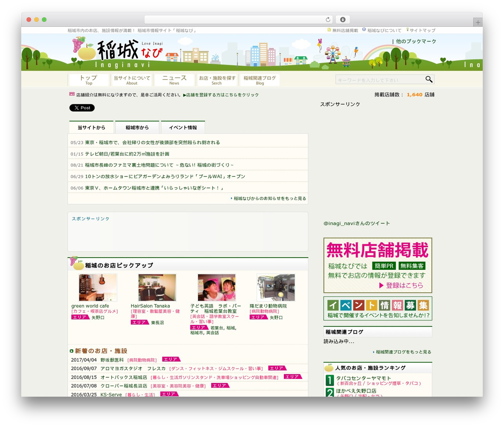Viewport: 504px width, 427px height.
Task: Open 当サイトについて About menu
Action: (132, 80)
